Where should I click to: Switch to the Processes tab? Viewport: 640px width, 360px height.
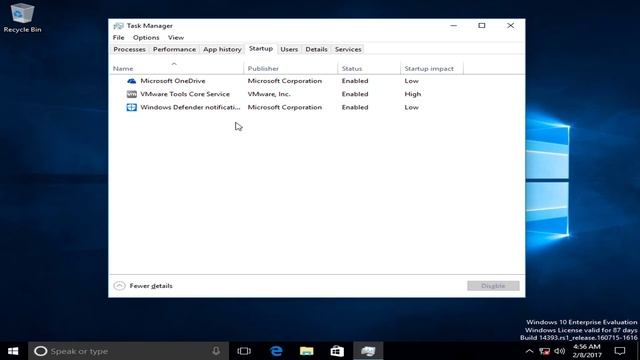[x=129, y=49]
